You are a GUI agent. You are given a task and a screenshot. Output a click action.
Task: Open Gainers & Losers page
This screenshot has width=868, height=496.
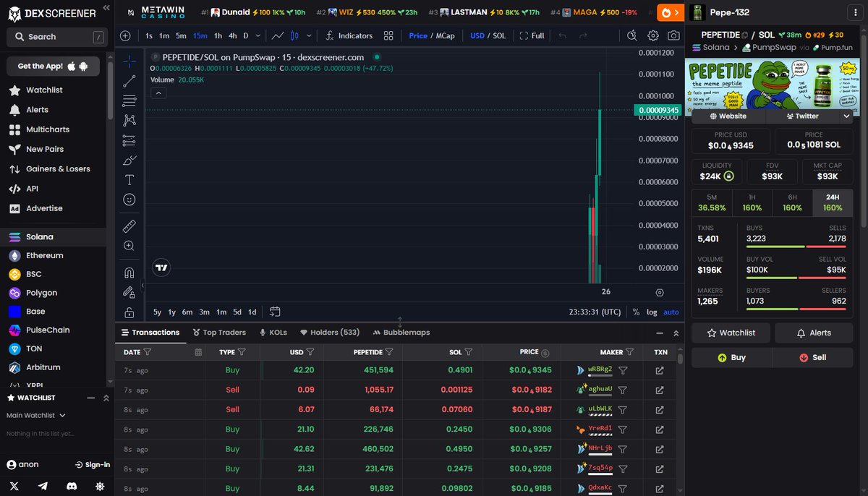[58, 169]
